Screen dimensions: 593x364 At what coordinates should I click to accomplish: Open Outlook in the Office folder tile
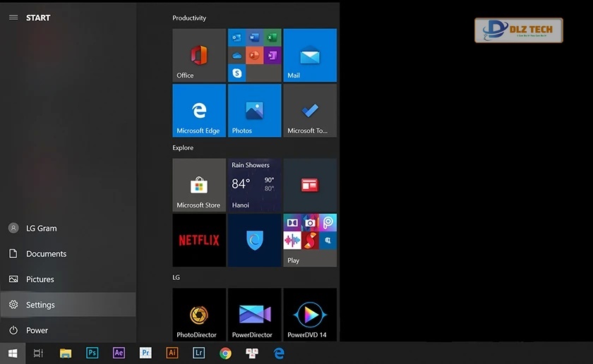click(236, 37)
